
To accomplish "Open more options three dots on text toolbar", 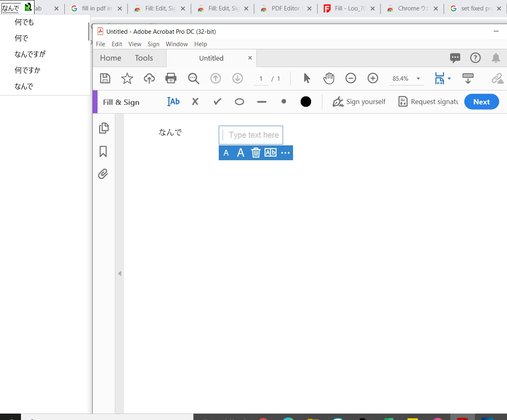I will coord(285,153).
